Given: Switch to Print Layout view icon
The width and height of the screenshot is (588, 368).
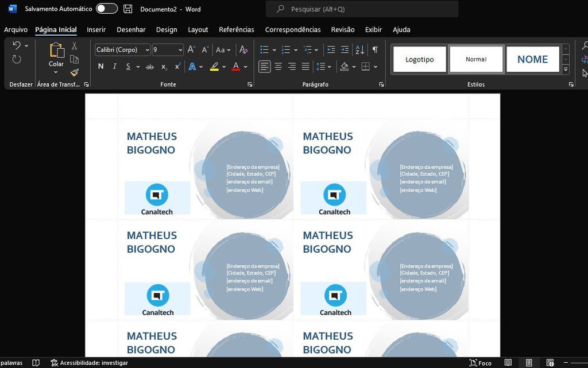Looking at the screenshot, I should (529, 363).
